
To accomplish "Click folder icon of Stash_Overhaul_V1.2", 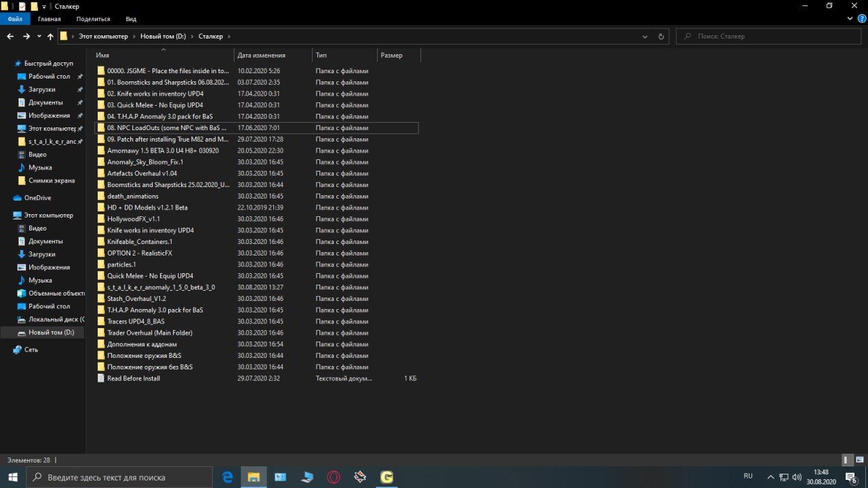I will pyautogui.click(x=101, y=299).
